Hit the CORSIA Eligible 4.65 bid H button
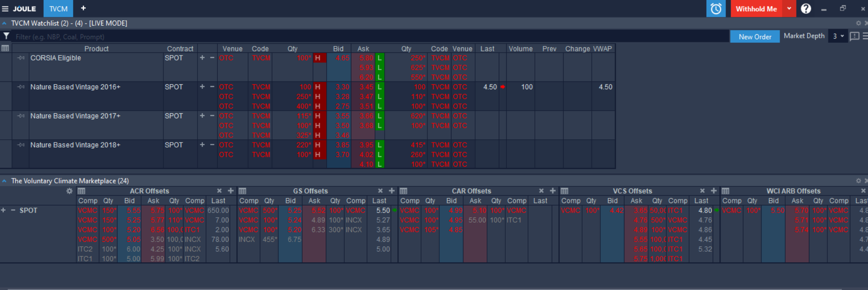The image size is (868, 290). pyautogui.click(x=319, y=58)
